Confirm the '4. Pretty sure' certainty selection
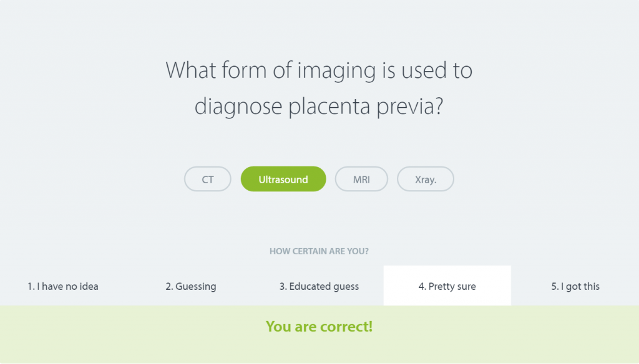This screenshot has height=364, width=639. click(447, 286)
